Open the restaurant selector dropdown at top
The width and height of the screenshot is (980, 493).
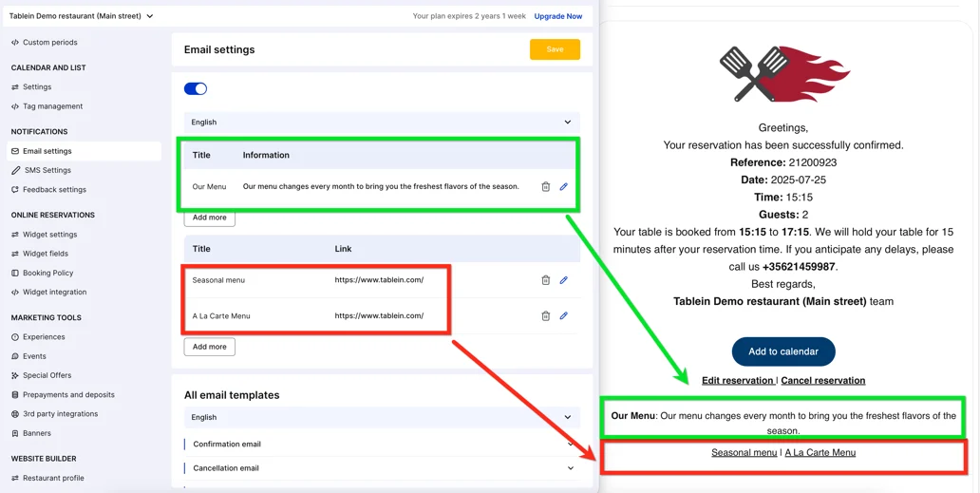tap(82, 16)
